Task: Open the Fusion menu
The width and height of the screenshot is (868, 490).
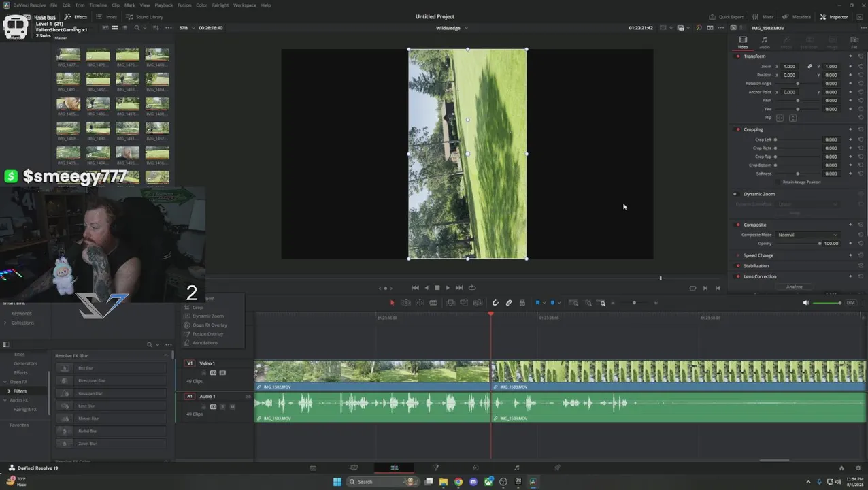Action: (184, 5)
